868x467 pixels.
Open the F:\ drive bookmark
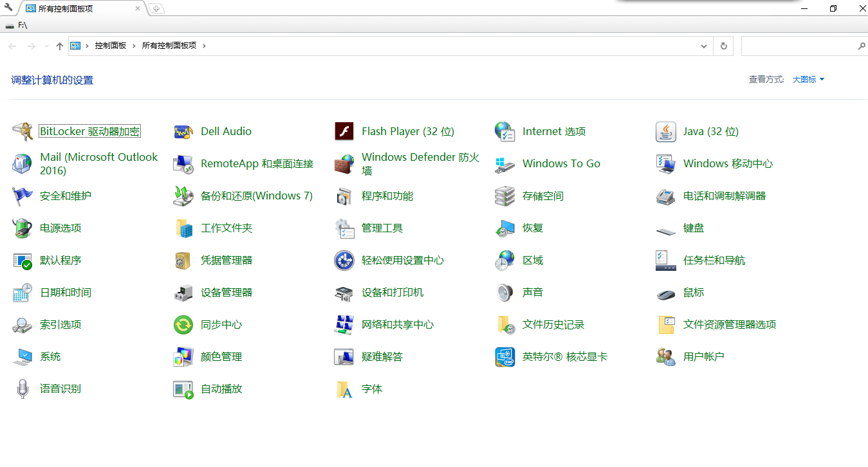[x=16, y=25]
